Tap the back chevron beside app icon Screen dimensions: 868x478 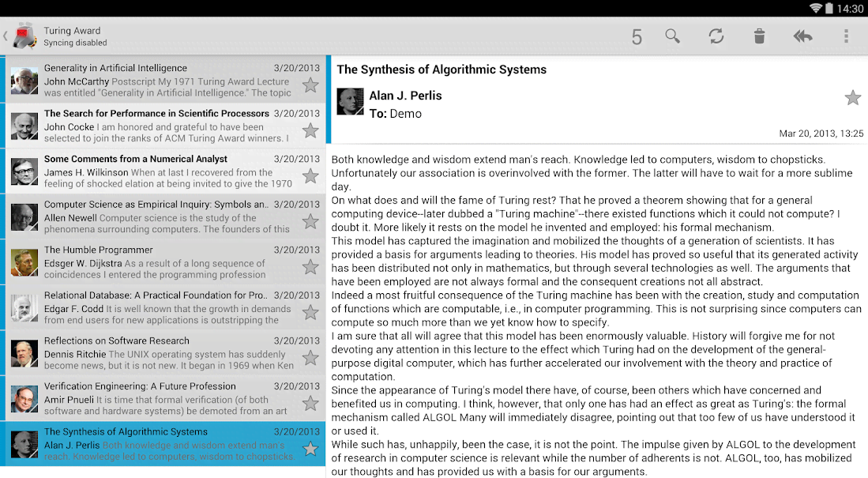tap(5, 36)
